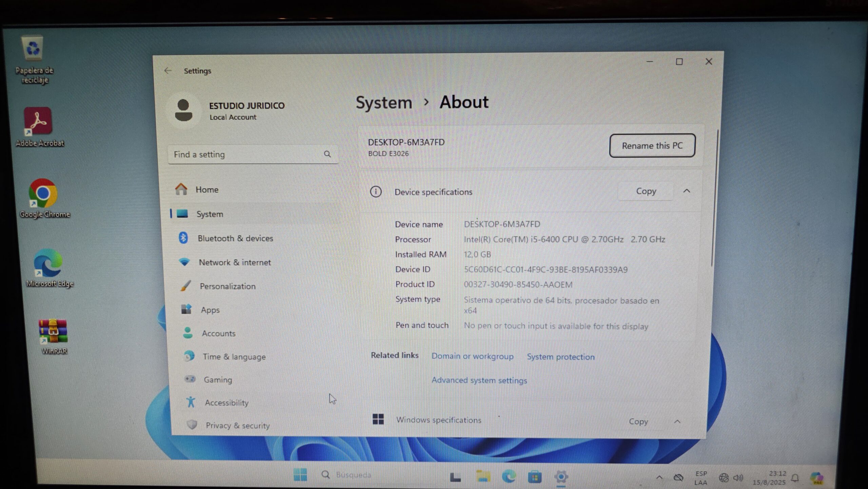868x489 pixels.
Task: Select Google Chrome desktop shortcut
Action: [44, 199]
